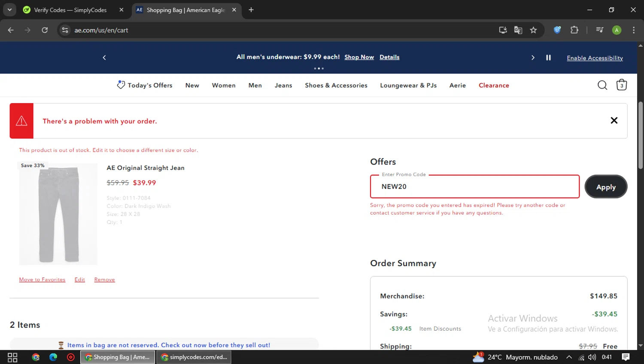Focus the Enter Promo Code field
Viewport: 644px width, 364px height.
pos(475,187)
